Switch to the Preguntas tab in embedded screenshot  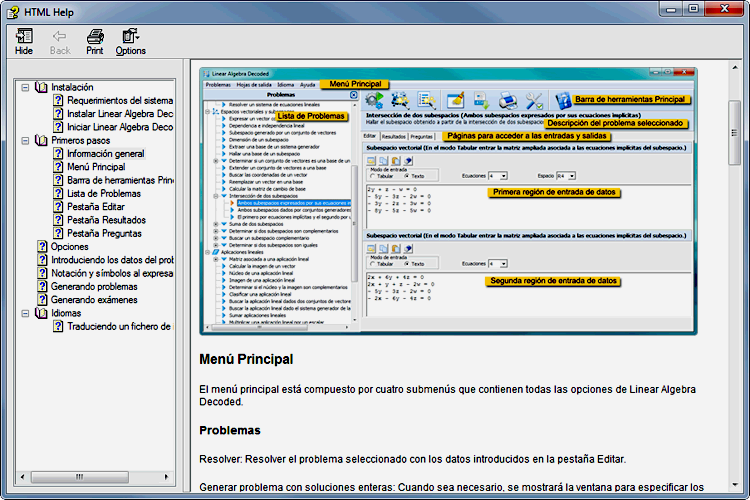pos(421,136)
